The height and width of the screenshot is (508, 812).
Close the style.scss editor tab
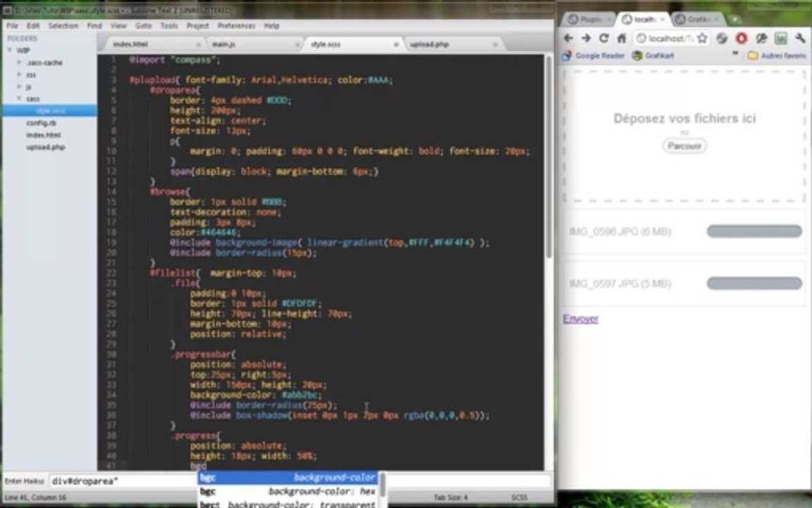tap(396, 44)
